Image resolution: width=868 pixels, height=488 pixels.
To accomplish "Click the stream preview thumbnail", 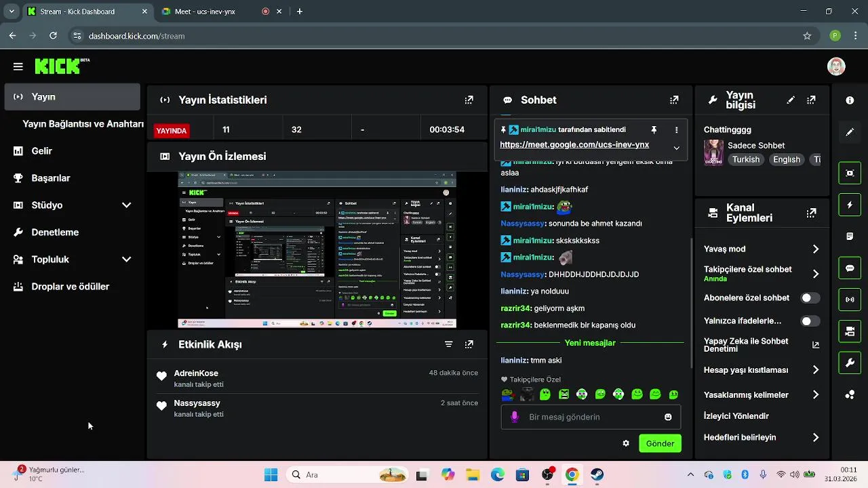I will [x=317, y=249].
